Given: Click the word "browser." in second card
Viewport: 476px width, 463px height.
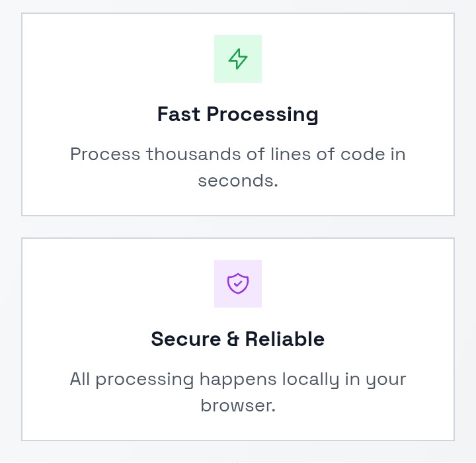Looking at the screenshot, I should pos(238,405).
